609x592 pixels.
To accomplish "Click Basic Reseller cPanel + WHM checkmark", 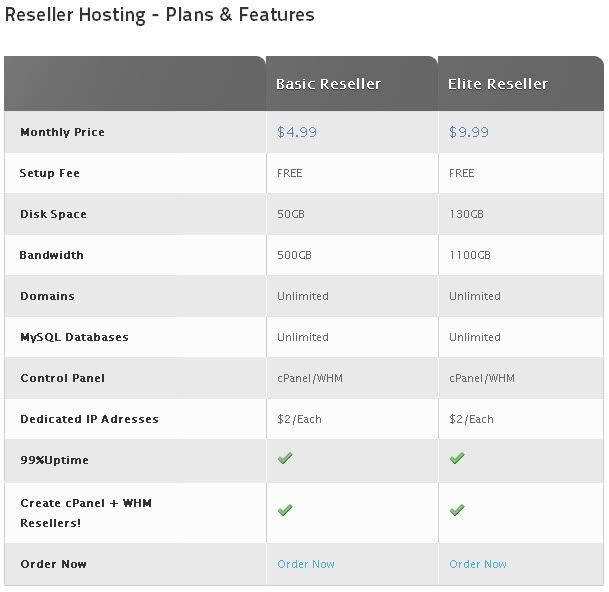I will tap(285, 510).
